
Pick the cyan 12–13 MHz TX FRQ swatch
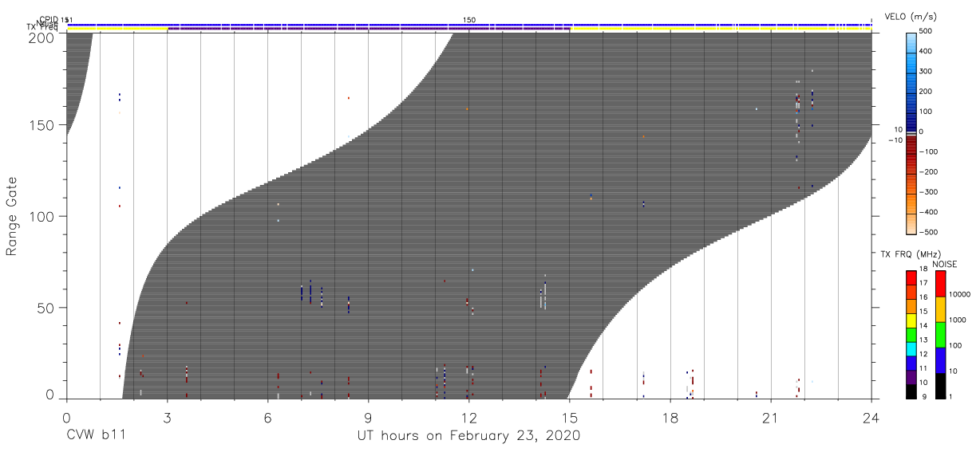[x=911, y=348]
